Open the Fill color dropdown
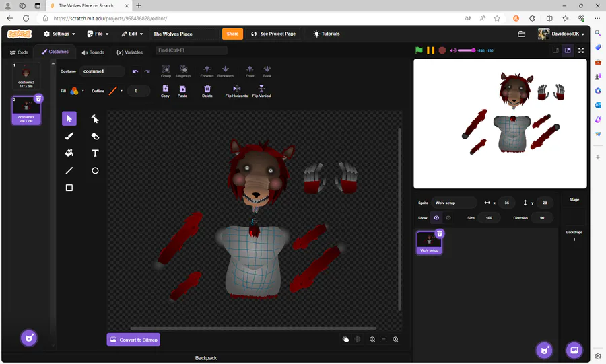This screenshot has height=364, width=606. coord(77,91)
